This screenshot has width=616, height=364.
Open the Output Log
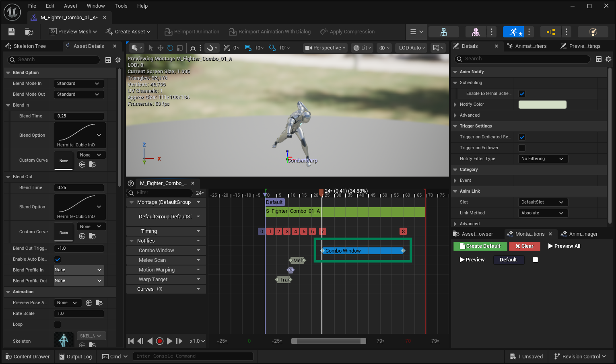(x=76, y=357)
